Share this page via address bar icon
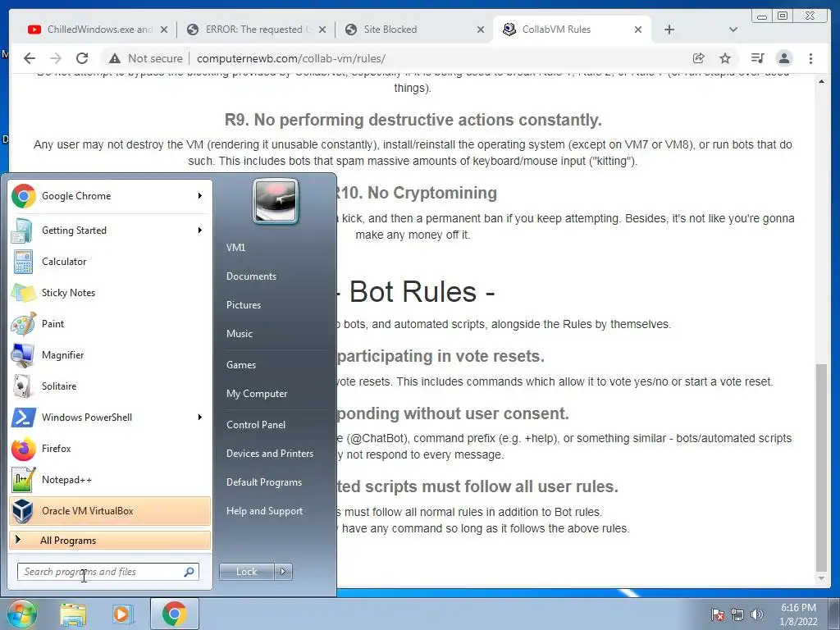This screenshot has height=630, width=840. (x=698, y=58)
